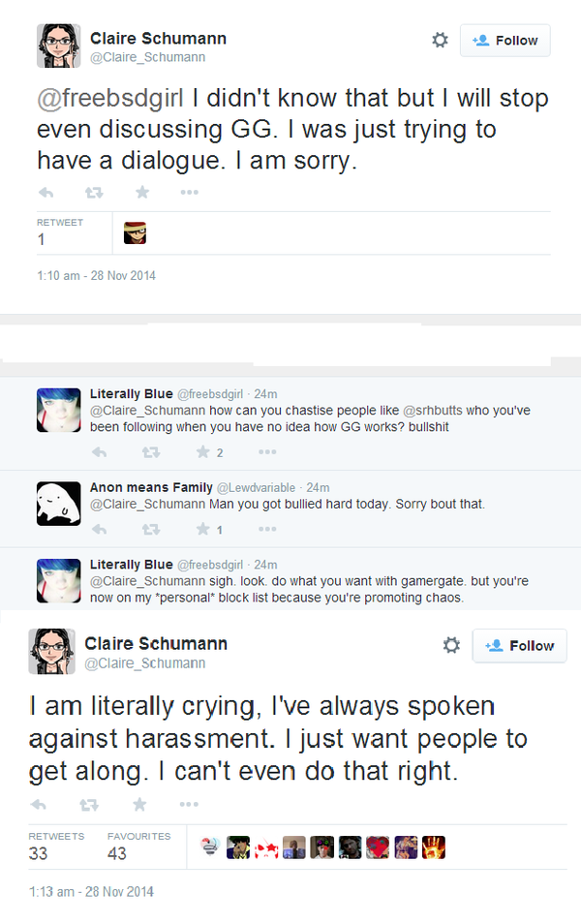Open gear menu on bottom tweet

[451, 645]
